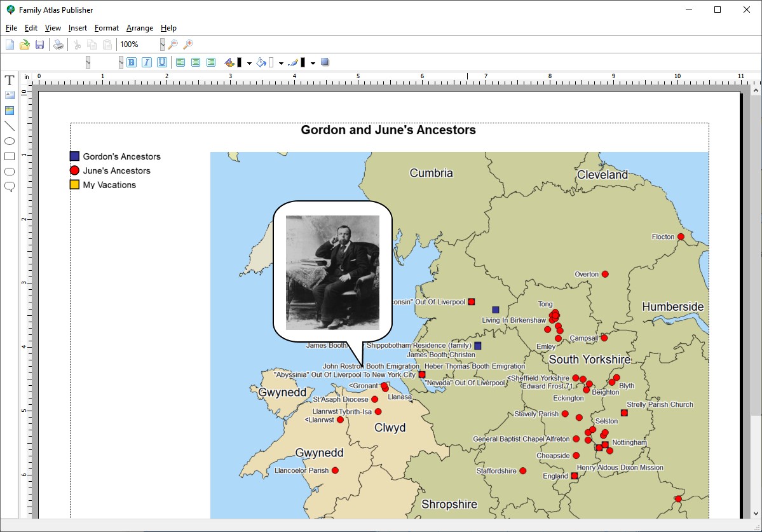Pick the Line drawing tool
This screenshot has width=762, height=532.
(x=10, y=126)
